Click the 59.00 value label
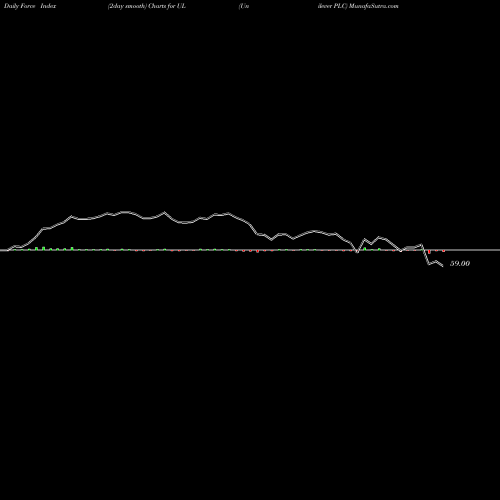 [460, 263]
